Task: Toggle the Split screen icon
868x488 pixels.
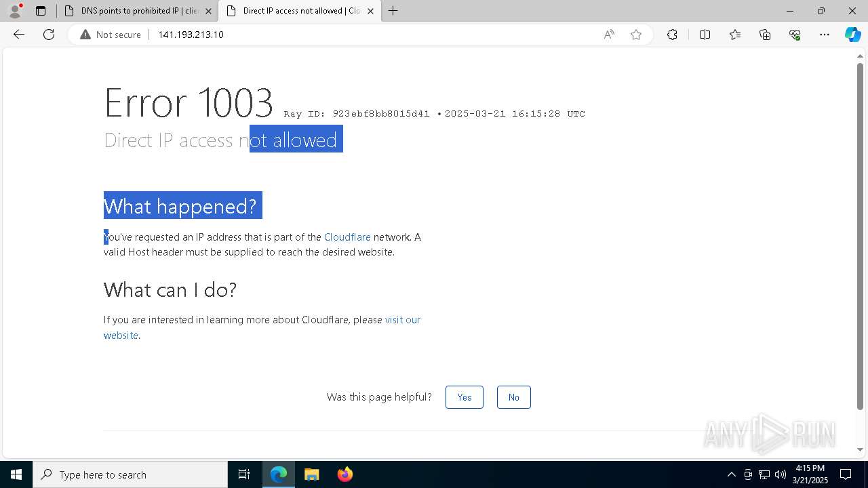Action: [x=705, y=35]
